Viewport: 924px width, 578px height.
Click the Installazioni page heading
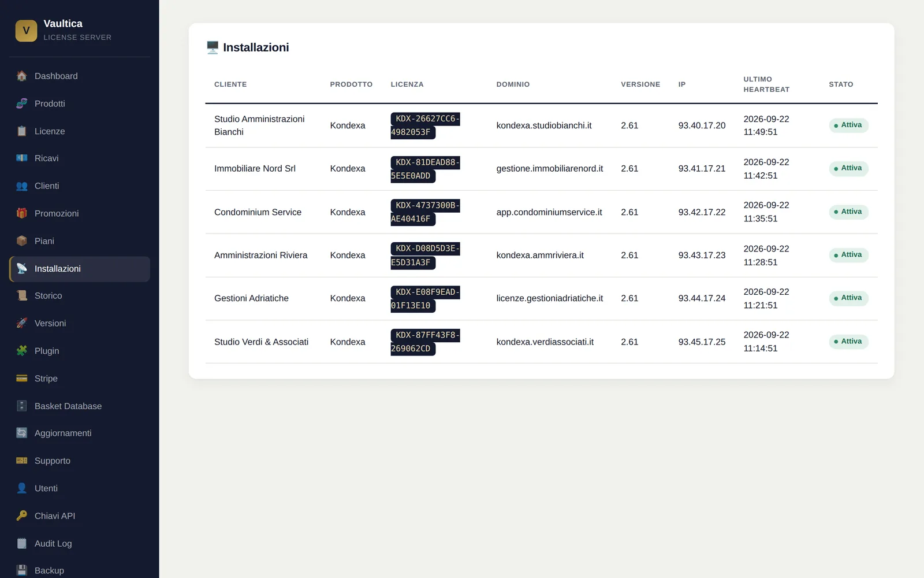pos(256,47)
